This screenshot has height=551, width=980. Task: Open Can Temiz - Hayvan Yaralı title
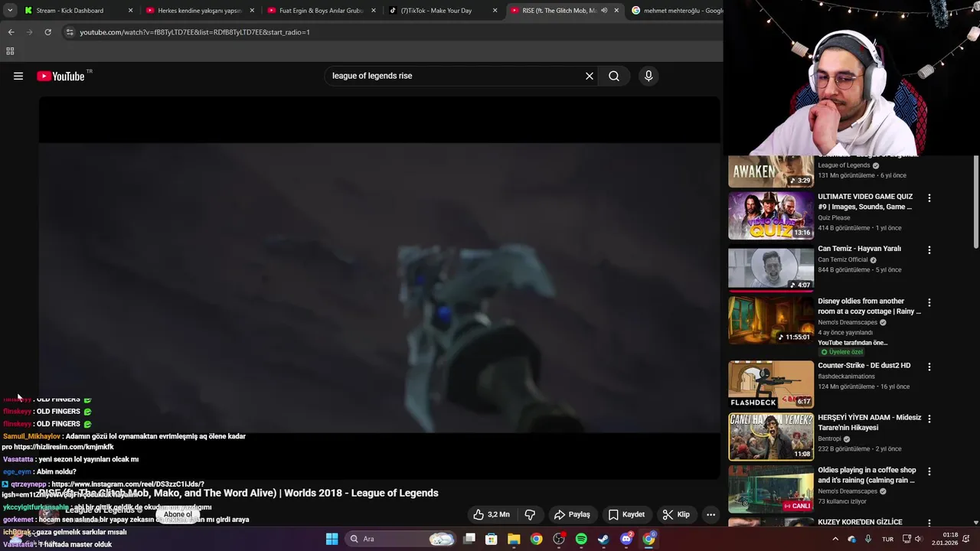(x=859, y=249)
